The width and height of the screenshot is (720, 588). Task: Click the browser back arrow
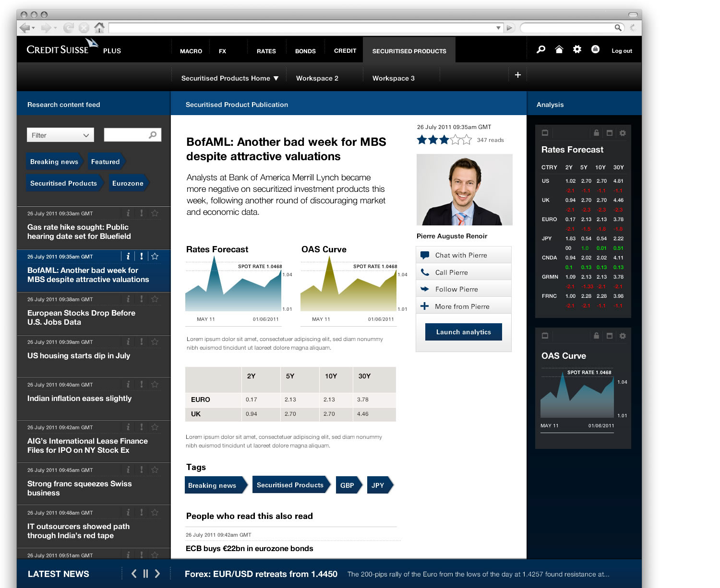(x=24, y=28)
